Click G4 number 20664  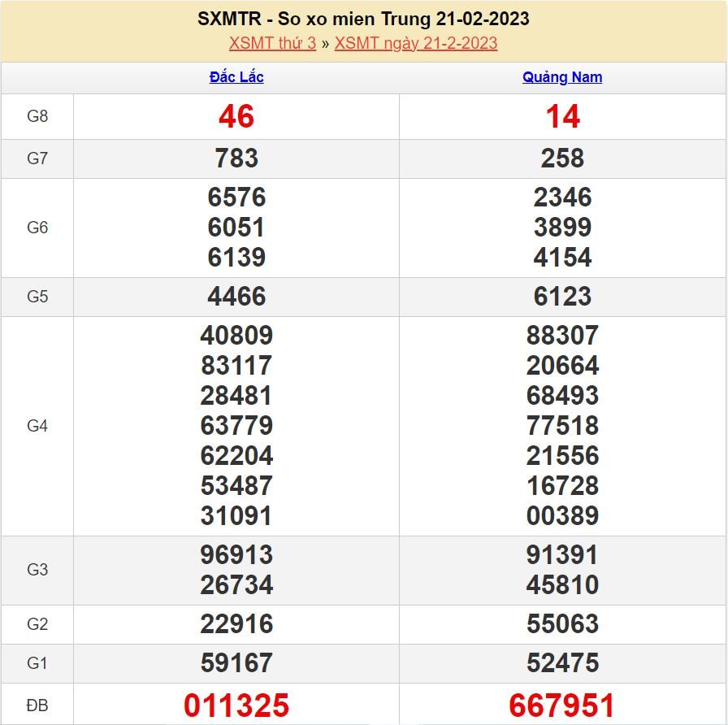coord(562,366)
